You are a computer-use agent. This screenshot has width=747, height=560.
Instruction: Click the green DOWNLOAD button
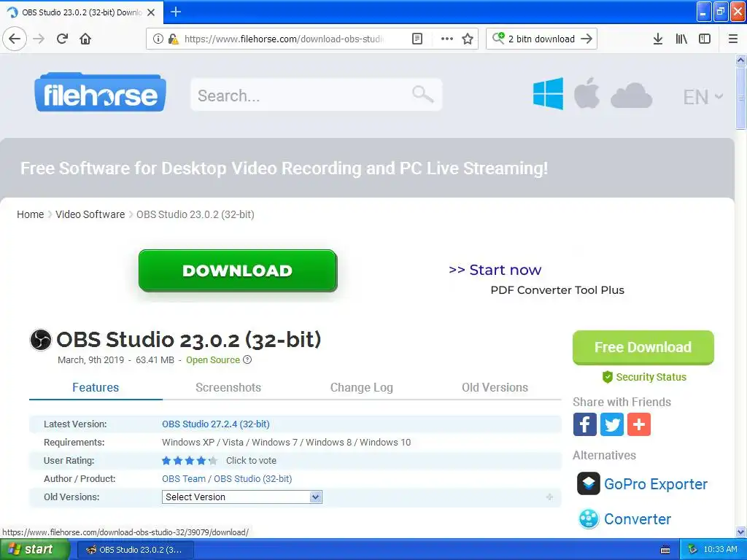pyautogui.click(x=238, y=271)
